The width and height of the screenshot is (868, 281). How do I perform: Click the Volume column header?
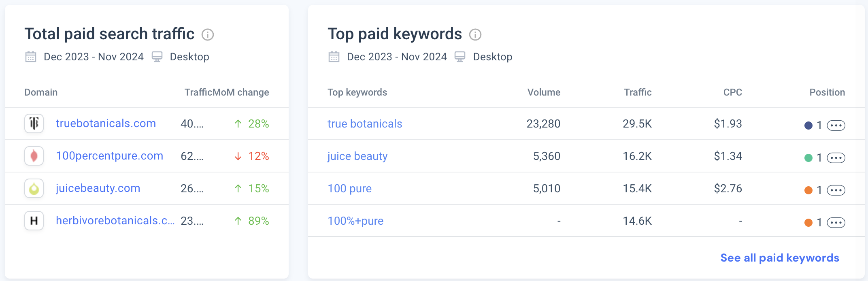click(x=544, y=92)
